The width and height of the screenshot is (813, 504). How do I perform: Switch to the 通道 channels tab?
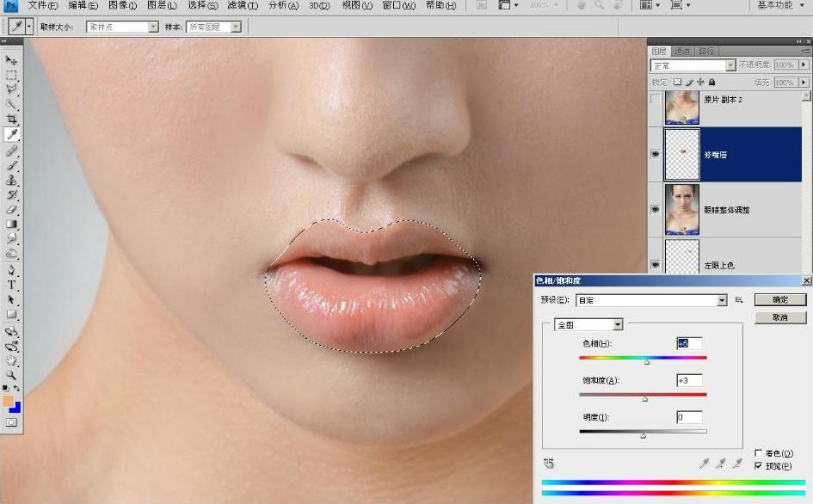[x=682, y=51]
